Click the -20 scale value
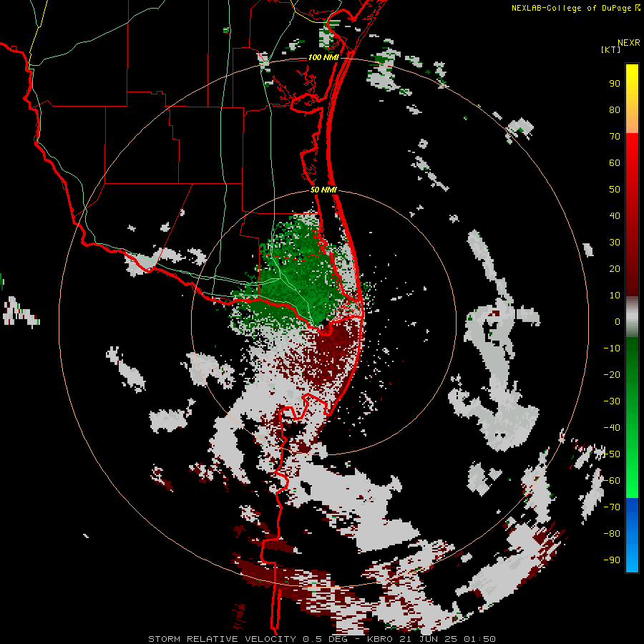Viewport: 644px width, 644px height. [612, 375]
